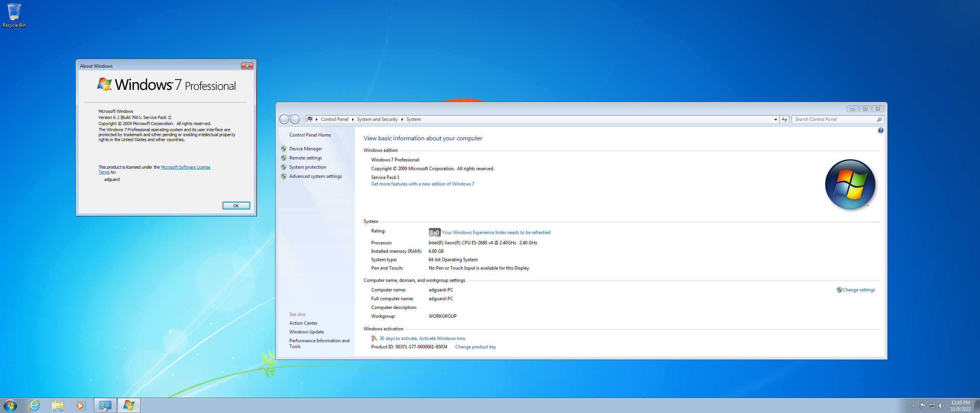Maximize the System Control Panel window
980x413 pixels.
pos(865,109)
